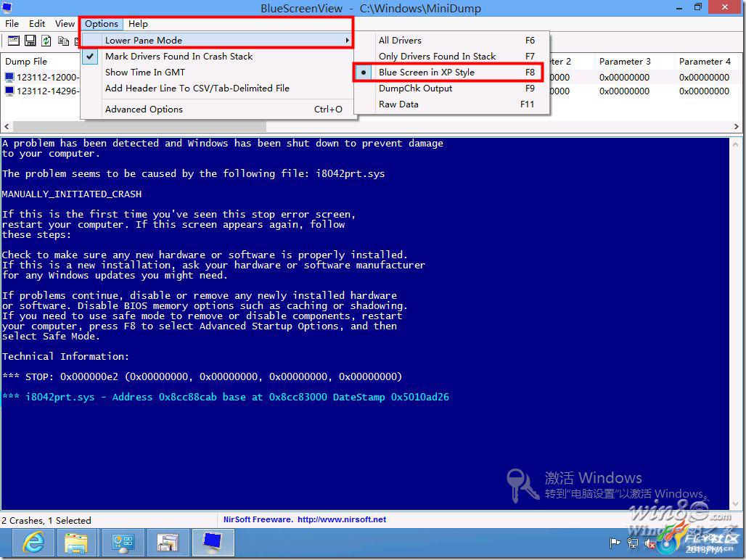Open the File menu
The image size is (746, 560).
pyautogui.click(x=12, y=24)
